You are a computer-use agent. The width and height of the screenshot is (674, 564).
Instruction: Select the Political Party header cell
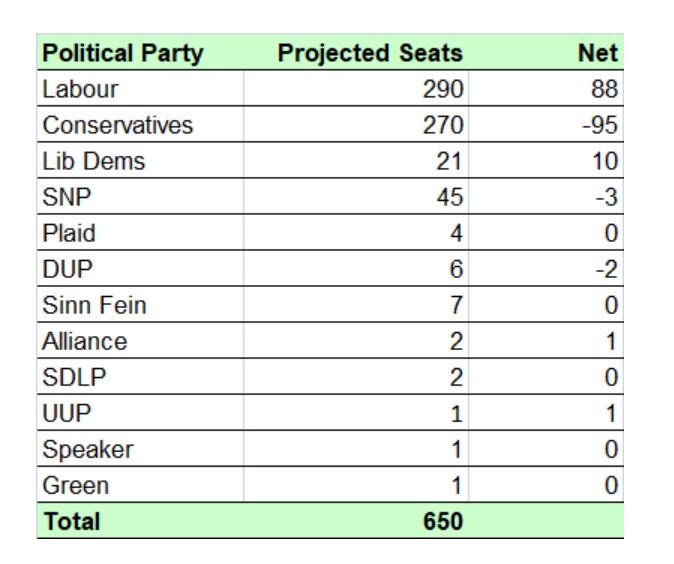click(x=140, y=52)
